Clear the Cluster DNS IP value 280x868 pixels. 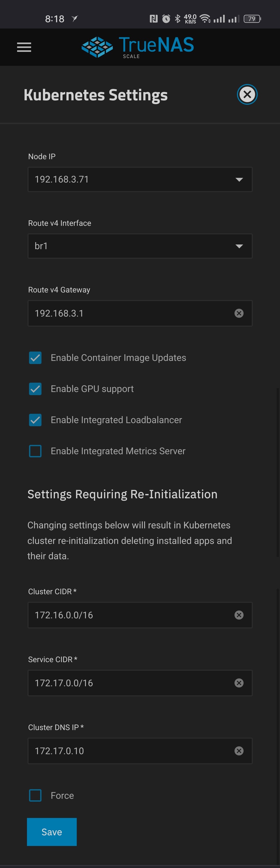(239, 751)
